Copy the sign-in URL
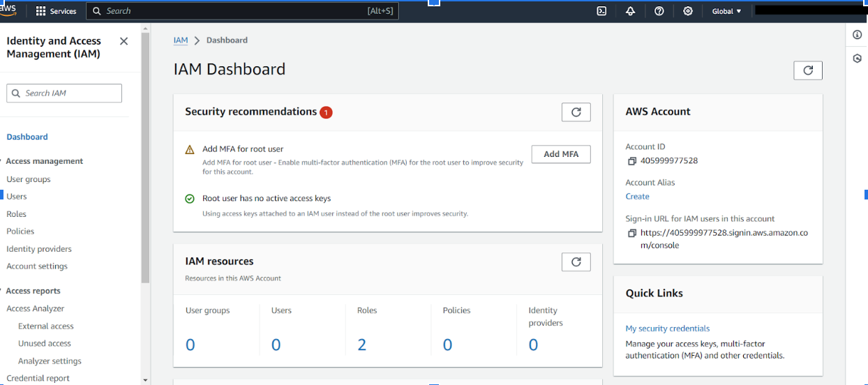 [x=631, y=233]
